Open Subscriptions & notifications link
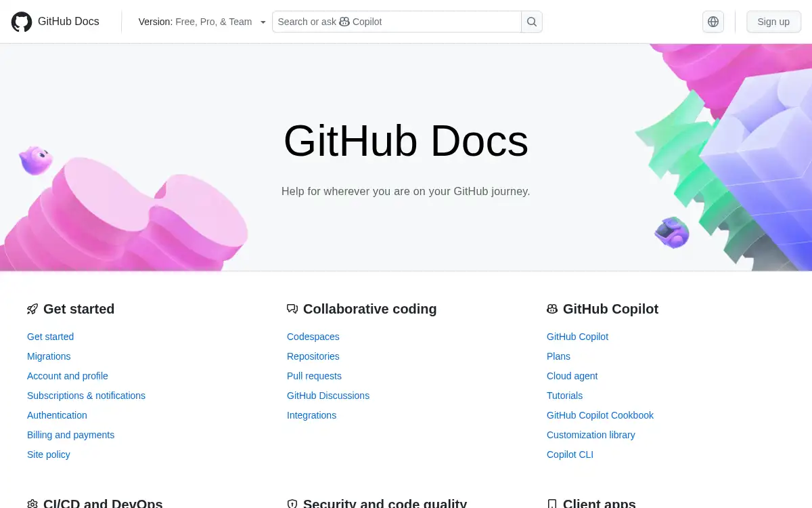The width and height of the screenshot is (812, 508). 86,396
